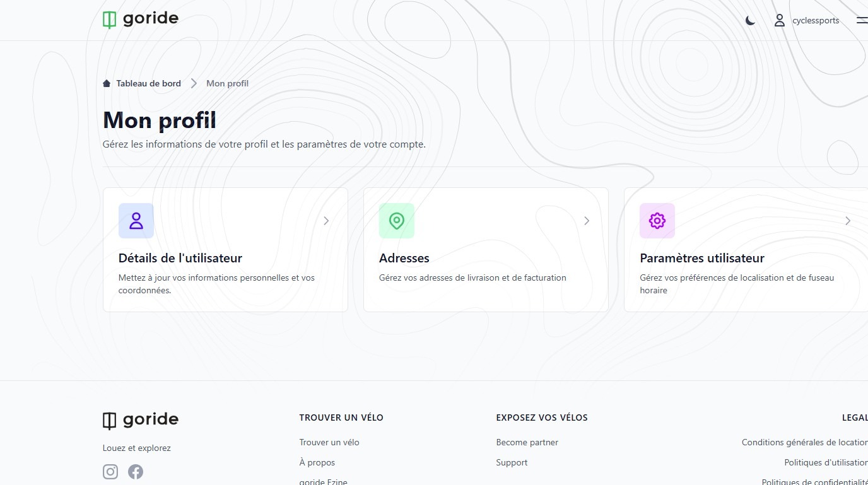Click the Trouver un vélo footer link

(329, 442)
